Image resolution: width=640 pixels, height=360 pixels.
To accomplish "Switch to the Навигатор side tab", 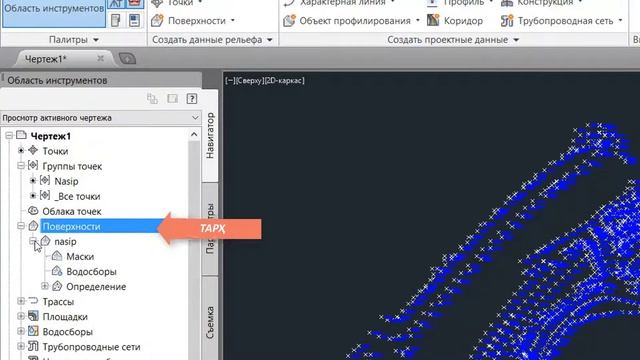I will (x=210, y=136).
